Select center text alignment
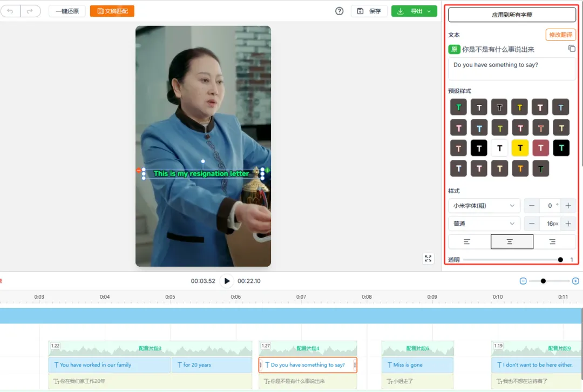This screenshot has height=392, width=583. pyautogui.click(x=512, y=242)
